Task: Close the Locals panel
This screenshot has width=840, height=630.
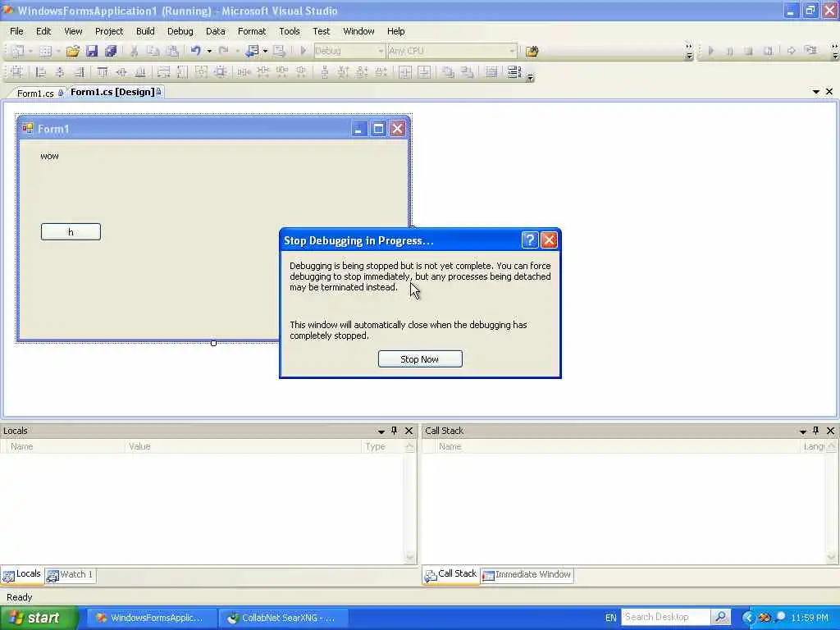Action: tap(409, 431)
